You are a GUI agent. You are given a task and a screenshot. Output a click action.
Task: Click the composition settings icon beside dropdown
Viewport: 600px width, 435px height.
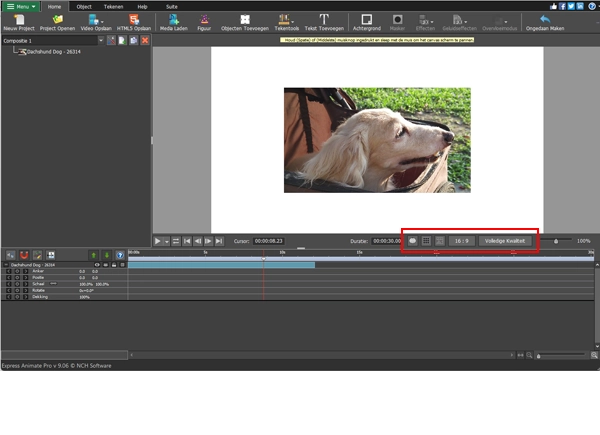(x=111, y=41)
